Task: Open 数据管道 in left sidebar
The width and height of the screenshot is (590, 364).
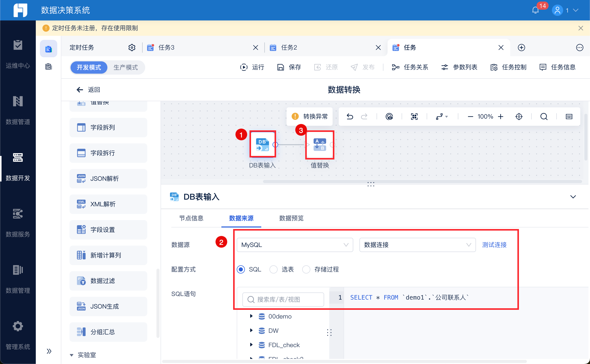Action: tap(18, 110)
